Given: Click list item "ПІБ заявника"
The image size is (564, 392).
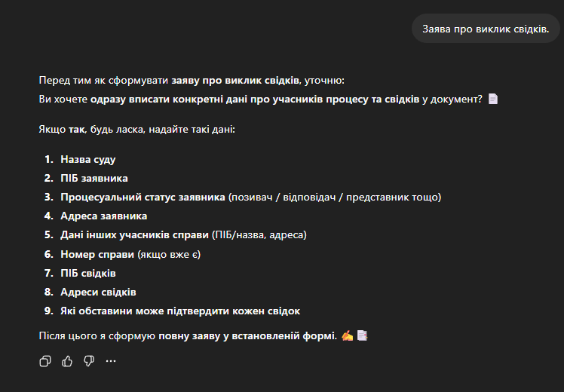Looking at the screenshot, I should (94, 179).
